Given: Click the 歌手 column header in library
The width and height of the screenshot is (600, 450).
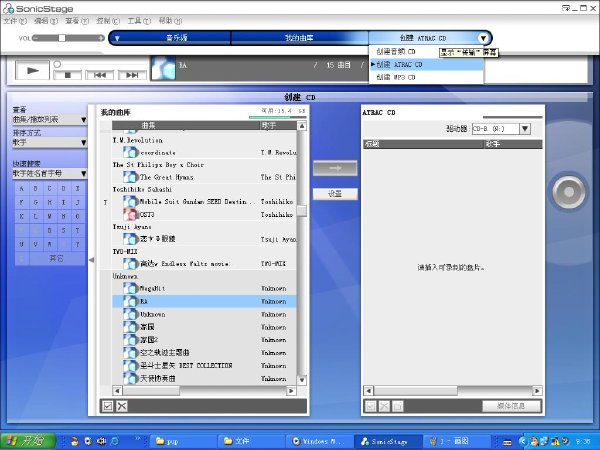Looking at the screenshot, I should (x=278, y=126).
